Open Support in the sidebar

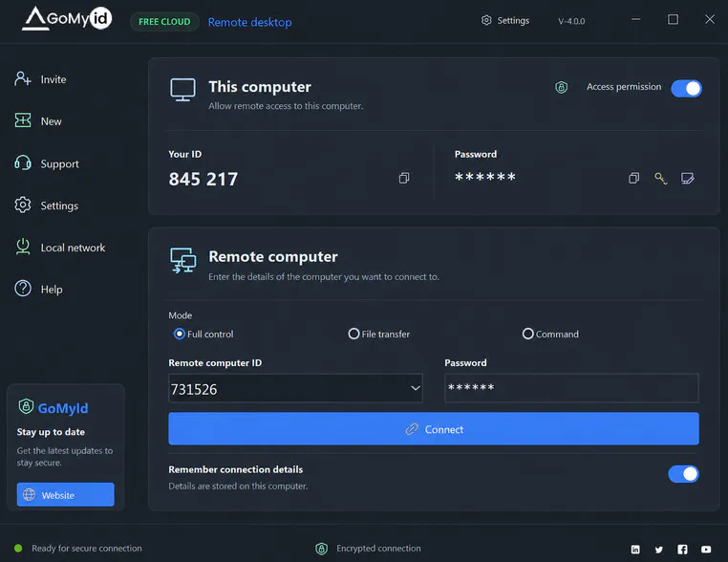click(47, 163)
